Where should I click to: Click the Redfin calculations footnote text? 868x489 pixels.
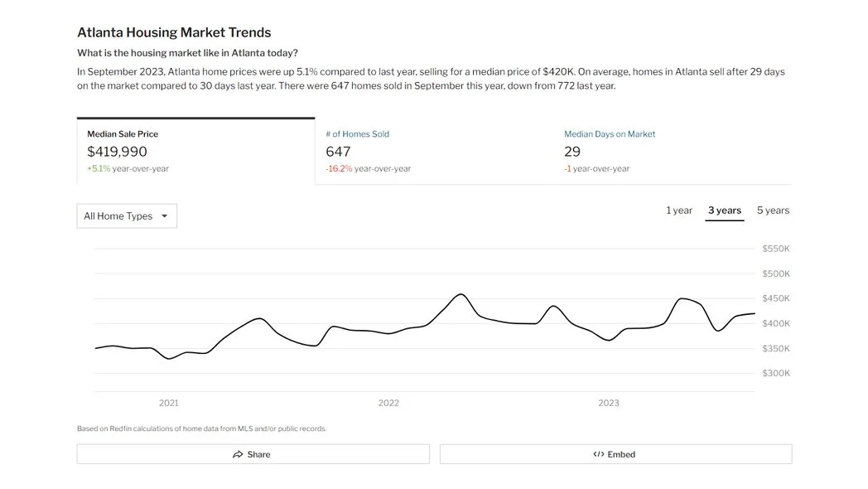[201, 428]
